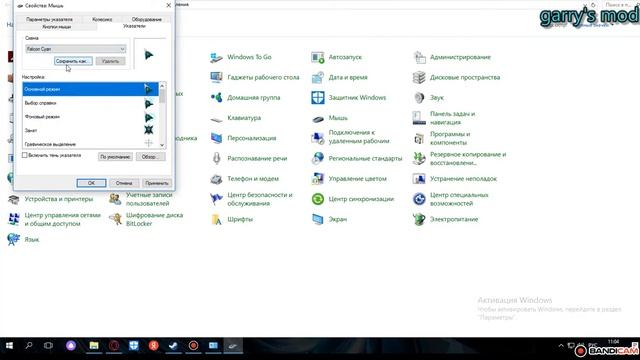Switch to the Параметры указателя tab
The width and height of the screenshot is (640, 360).
pyautogui.click(x=49, y=19)
